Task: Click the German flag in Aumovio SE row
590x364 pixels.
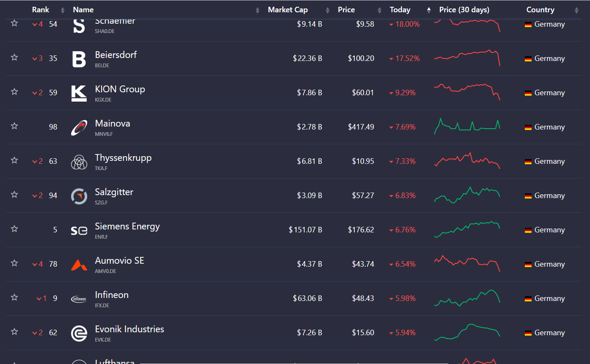Action: (528, 265)
